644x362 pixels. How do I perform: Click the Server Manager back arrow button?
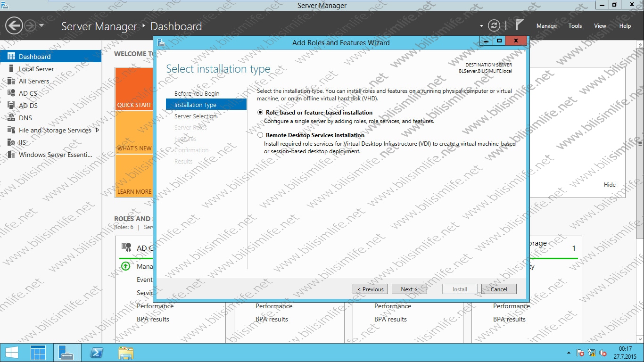click(x=14, y=25)
